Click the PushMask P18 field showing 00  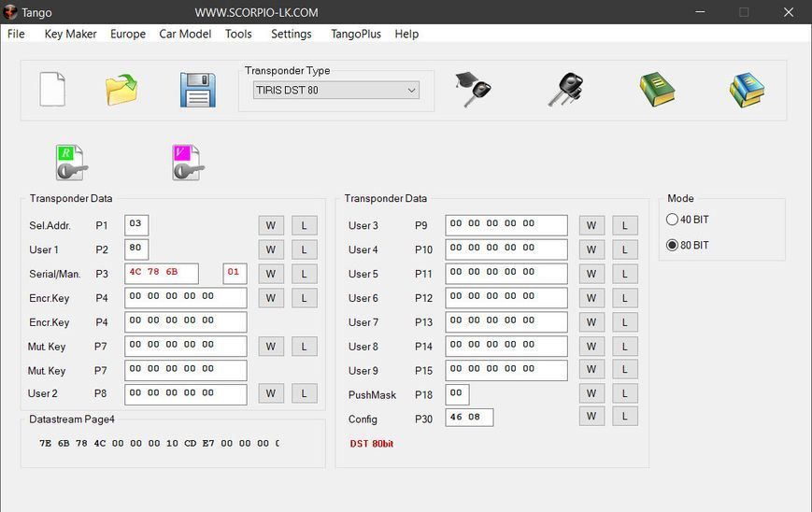pyautogui.click(x=457, y=394)
